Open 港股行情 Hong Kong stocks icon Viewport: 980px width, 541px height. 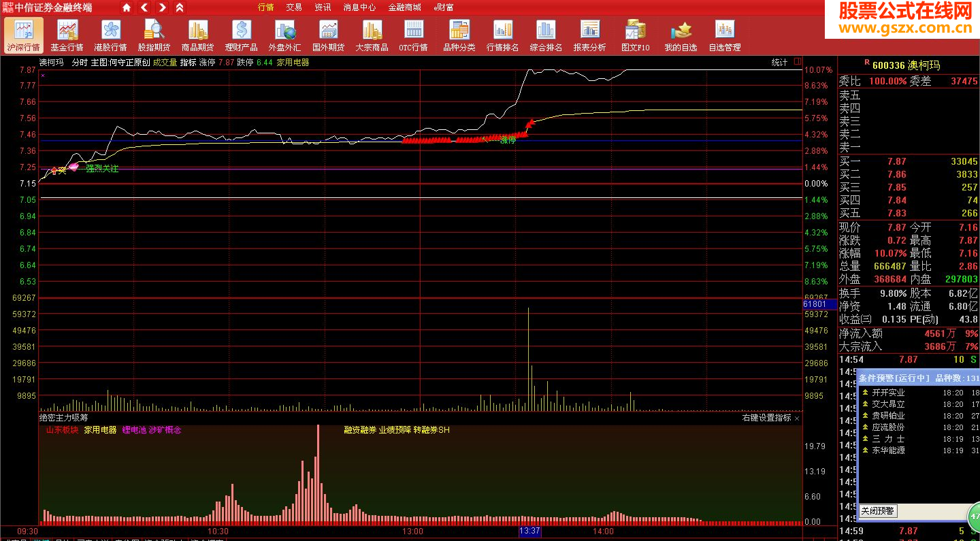click(110, 35)
